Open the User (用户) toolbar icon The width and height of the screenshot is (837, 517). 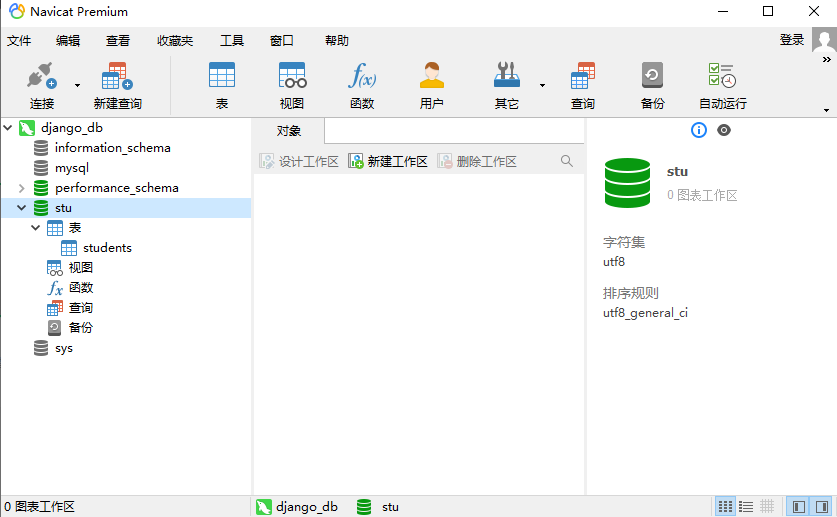(x=431, y=75)
